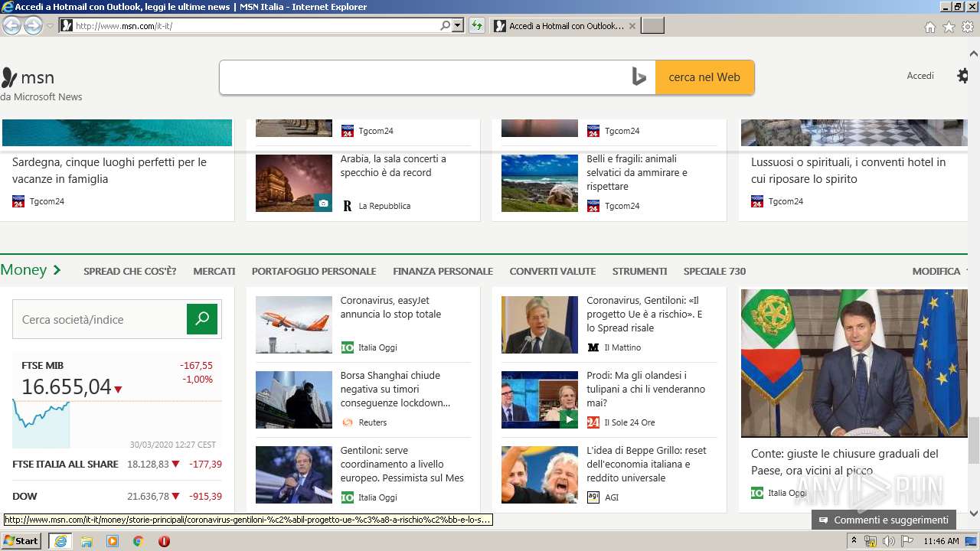Click the page scroll-up arrow

(x=974, y=54)
